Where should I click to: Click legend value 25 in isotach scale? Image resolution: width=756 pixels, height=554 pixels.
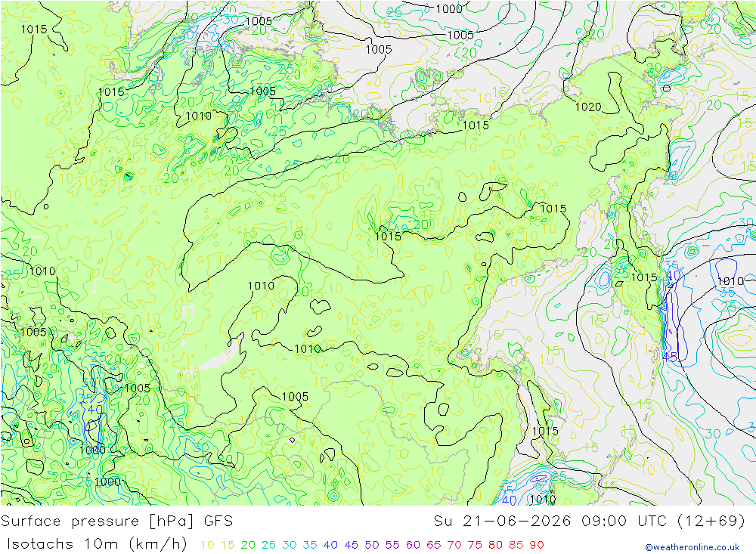pyautogui.click(x=268, y=545)
